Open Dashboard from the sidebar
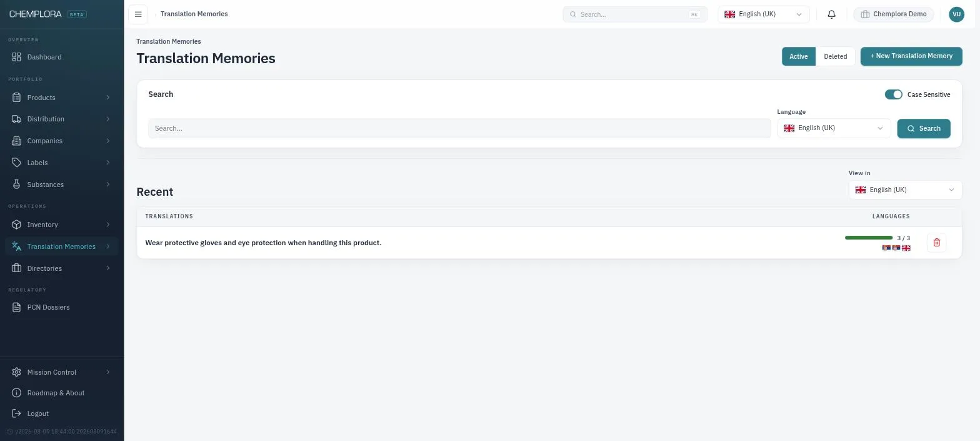Viewport: 980px width, 441px height. coord(62,57)
